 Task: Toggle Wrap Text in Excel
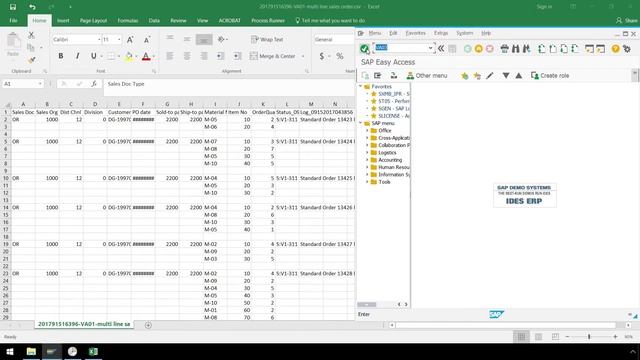coord(267,40)
